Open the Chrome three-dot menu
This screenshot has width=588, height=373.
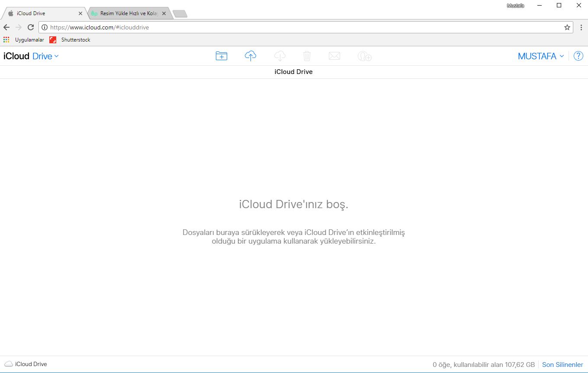(x=581, y=27)
